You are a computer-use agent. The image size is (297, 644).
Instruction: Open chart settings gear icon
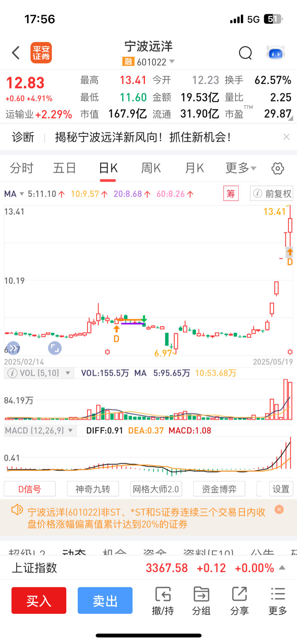[x=278, y=168]
